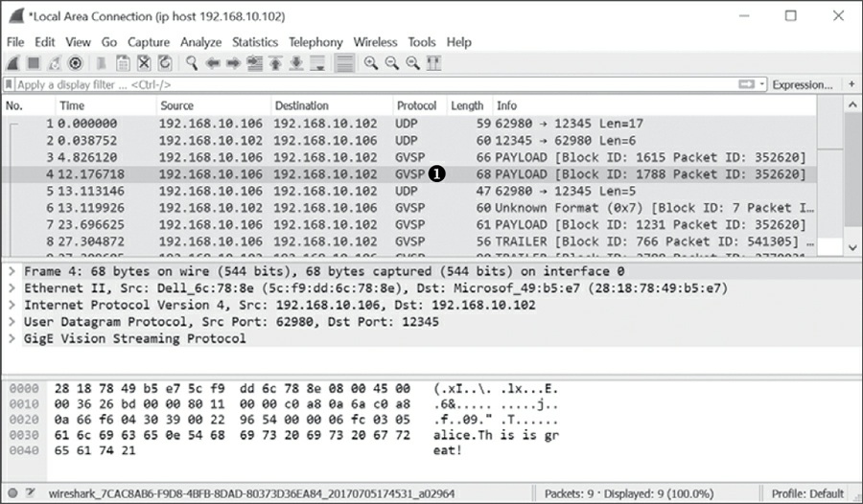Sort by the Time column header
The height and width of the screenshot is (504, 863).
pos(105,105)
